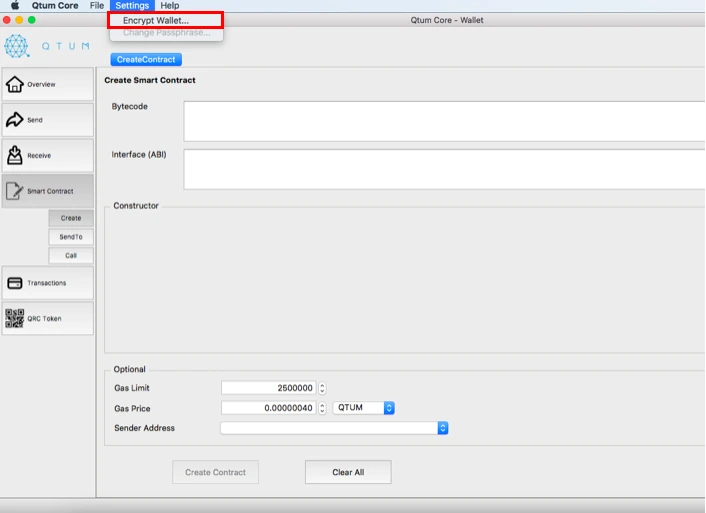Click the Clear All button

(x=348, y=472)
